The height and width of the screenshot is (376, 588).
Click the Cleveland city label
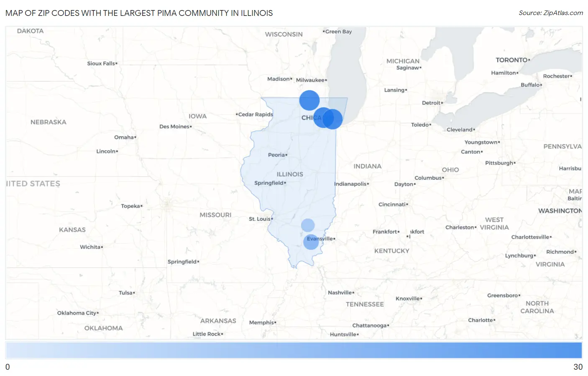point(460,130)
